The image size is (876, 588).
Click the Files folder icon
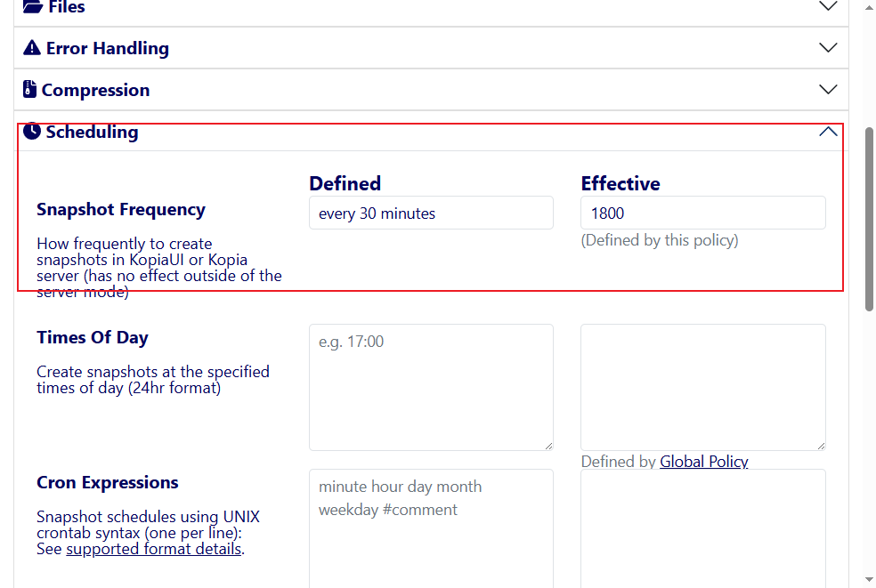[x=32, y=6]
